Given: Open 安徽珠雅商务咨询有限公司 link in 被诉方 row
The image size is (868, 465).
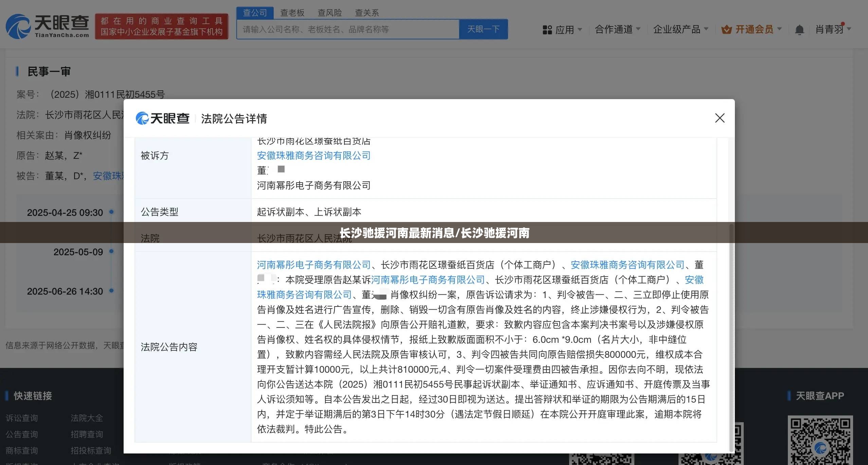Looking at the screenshot, I should pos(313,155).
